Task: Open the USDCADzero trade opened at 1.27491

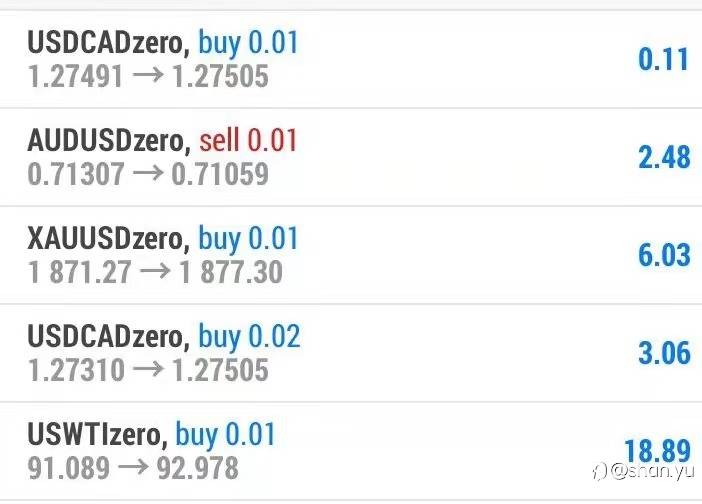Action: tap(350, 59)
